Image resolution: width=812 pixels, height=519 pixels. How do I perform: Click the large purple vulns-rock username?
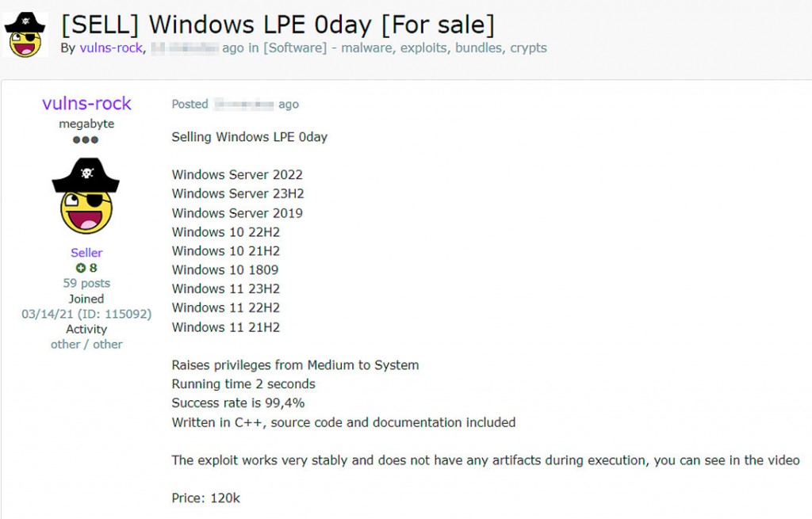[x=86, y=104]
